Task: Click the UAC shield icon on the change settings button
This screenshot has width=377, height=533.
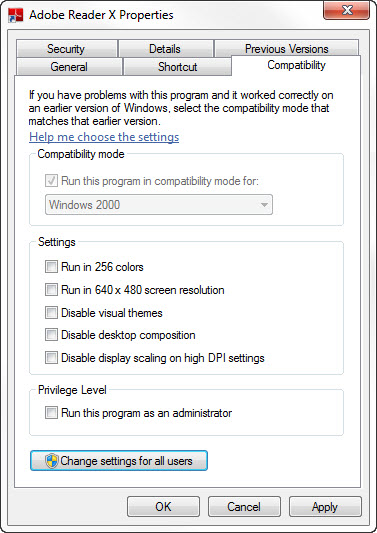Action: pos(52,461)
